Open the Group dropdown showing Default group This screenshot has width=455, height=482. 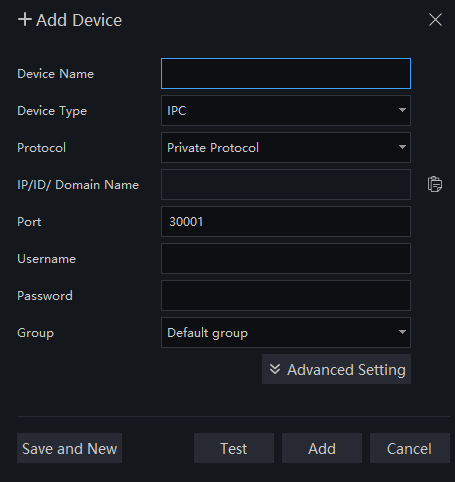click(286, 333)
